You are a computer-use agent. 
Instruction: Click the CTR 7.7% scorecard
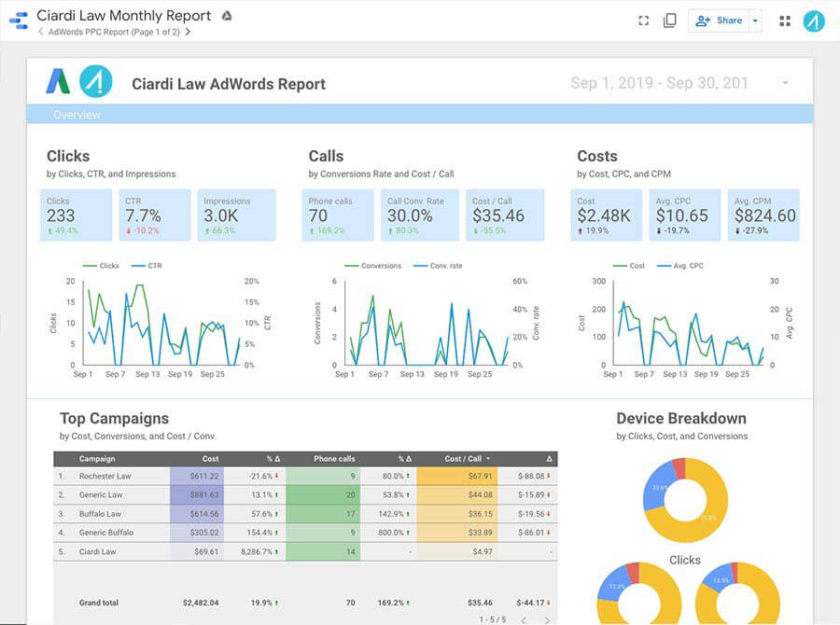[155, 215]
